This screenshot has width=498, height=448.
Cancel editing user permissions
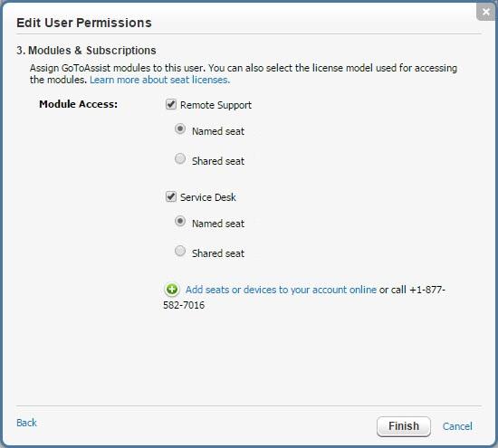(457, 426)
